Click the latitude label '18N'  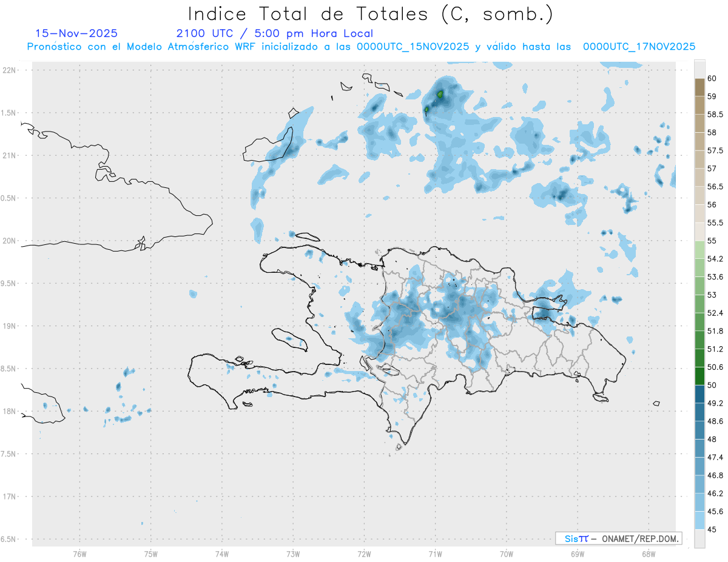pos(10,412)
